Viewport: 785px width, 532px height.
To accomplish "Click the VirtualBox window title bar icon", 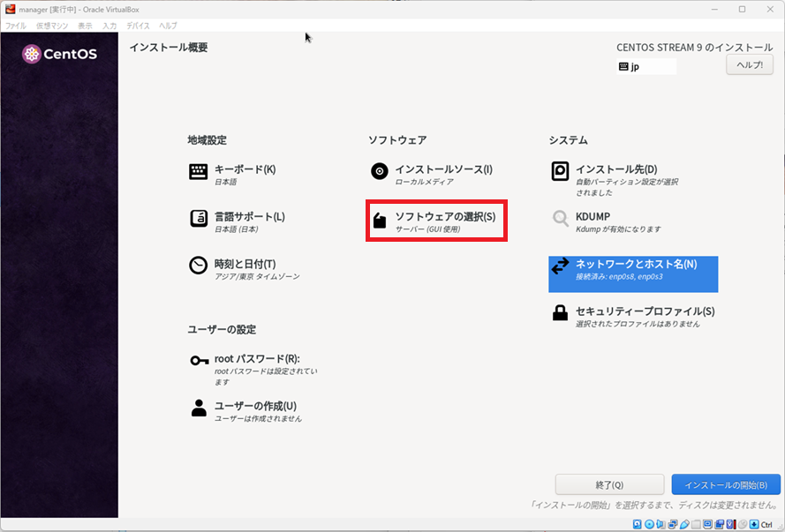I will point(10,9).
